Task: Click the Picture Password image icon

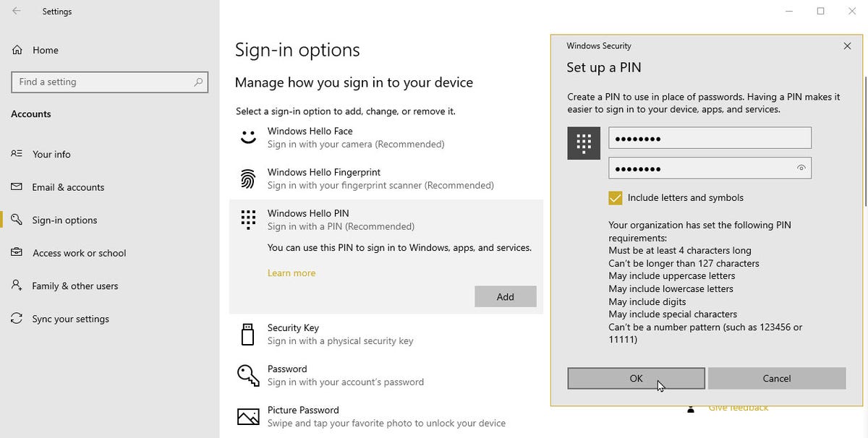Action: coord(248,417)
